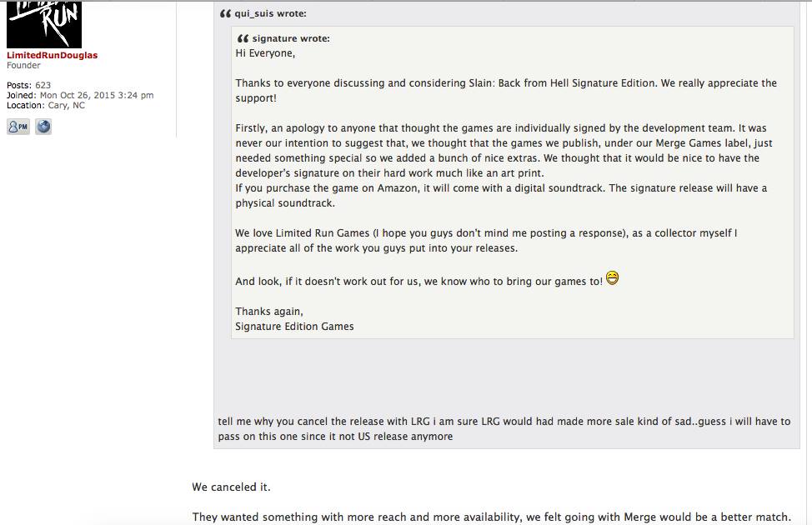812x525 pixels.
Task: Click the "We canceled it." reply line
Action: [231, 487]
